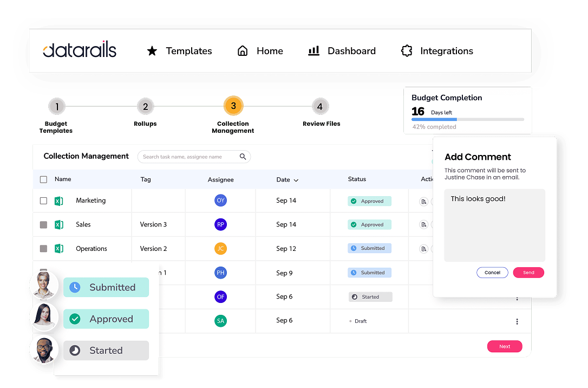The image size is (588, 388).
Task: Click the Excel icon beside Marketing
Action: 59,201
